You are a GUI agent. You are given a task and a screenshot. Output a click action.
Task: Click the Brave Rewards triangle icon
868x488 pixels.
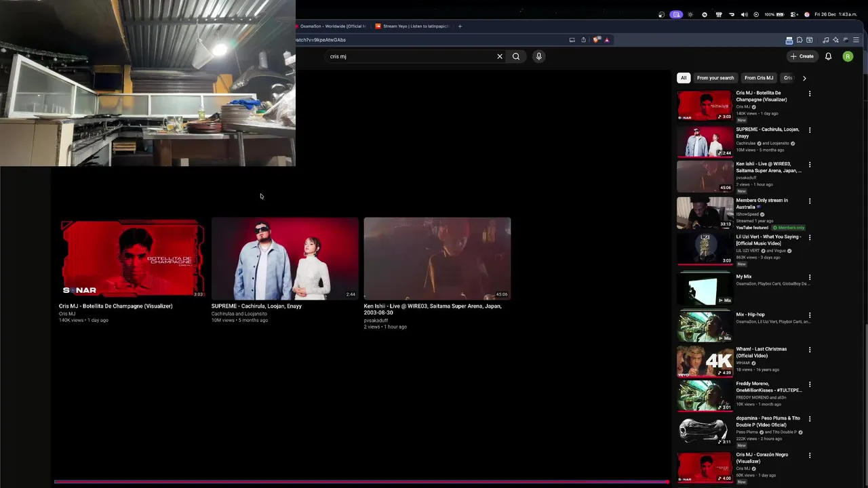tap(607, 40)
